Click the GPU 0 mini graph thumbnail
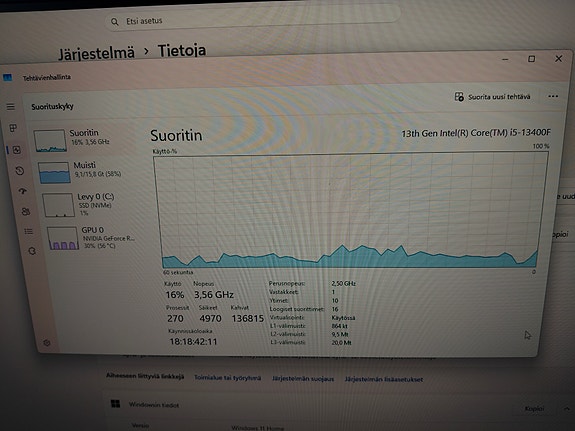This screenshot has width=575, height=431. [x=63, y=238]
